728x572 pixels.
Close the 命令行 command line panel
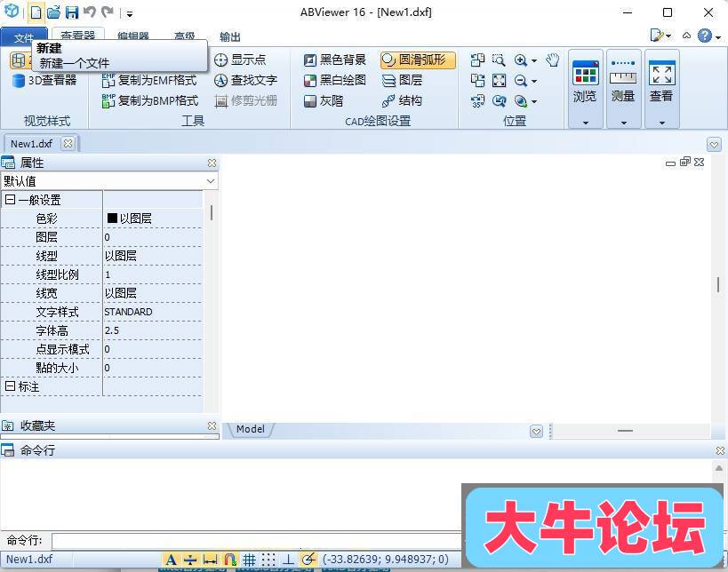coord(720,450)
